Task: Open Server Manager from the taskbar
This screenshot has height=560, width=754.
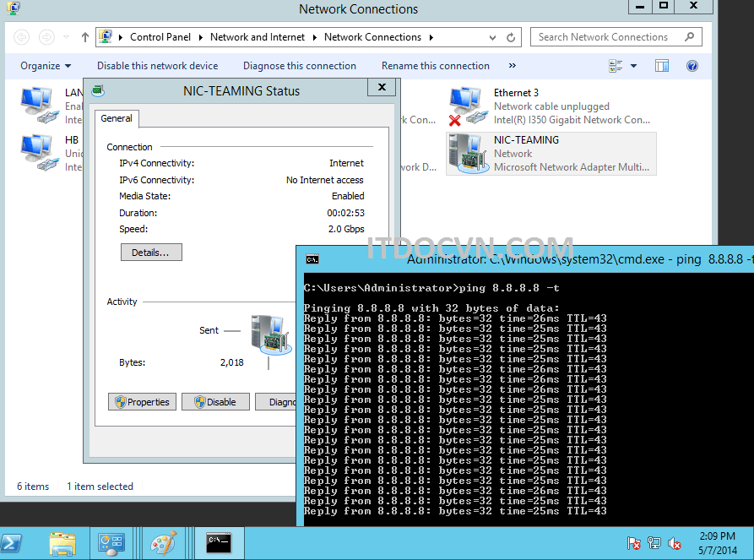Action: (x=111, y=543)
